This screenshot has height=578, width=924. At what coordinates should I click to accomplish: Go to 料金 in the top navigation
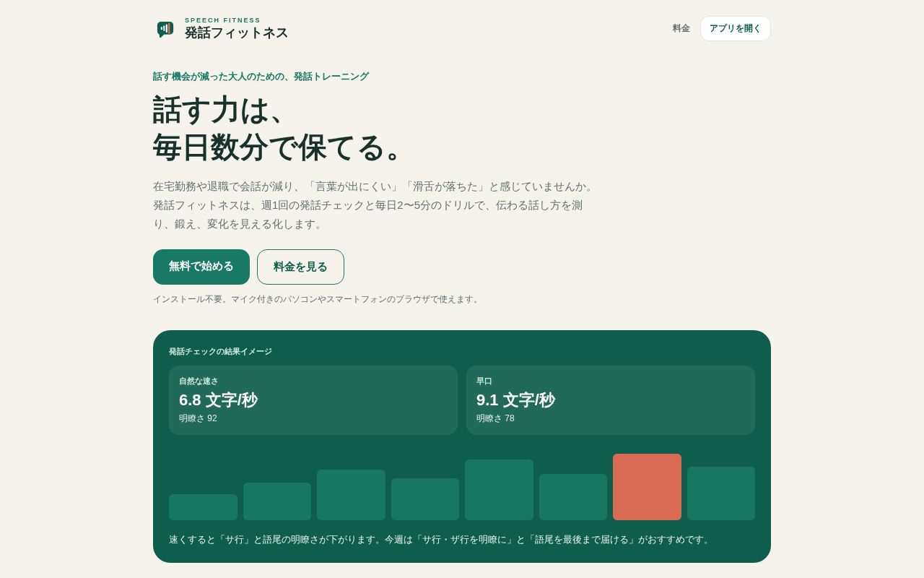point(681,28)
